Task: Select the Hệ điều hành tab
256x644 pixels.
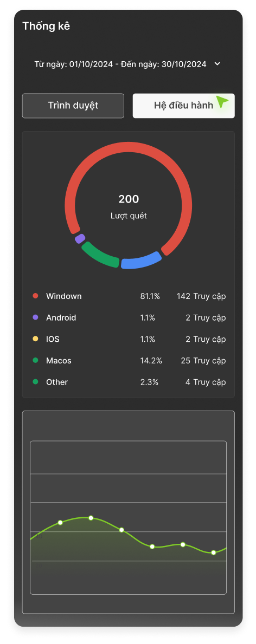Action: tap(183, 106)
